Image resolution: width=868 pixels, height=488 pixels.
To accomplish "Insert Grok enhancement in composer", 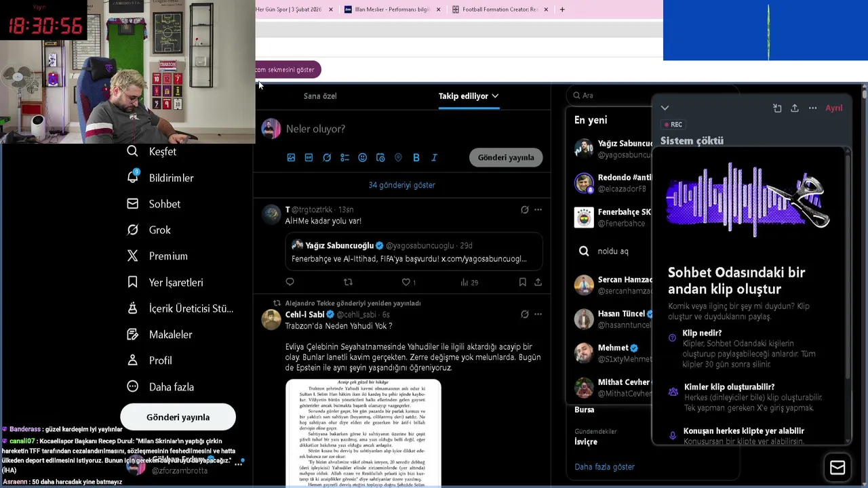I will [x=327, y=157].
